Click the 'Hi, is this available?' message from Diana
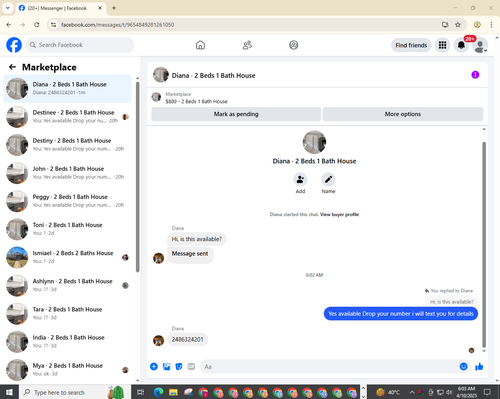Viewport: 500px width, 399px height. (x=197, y=239)
